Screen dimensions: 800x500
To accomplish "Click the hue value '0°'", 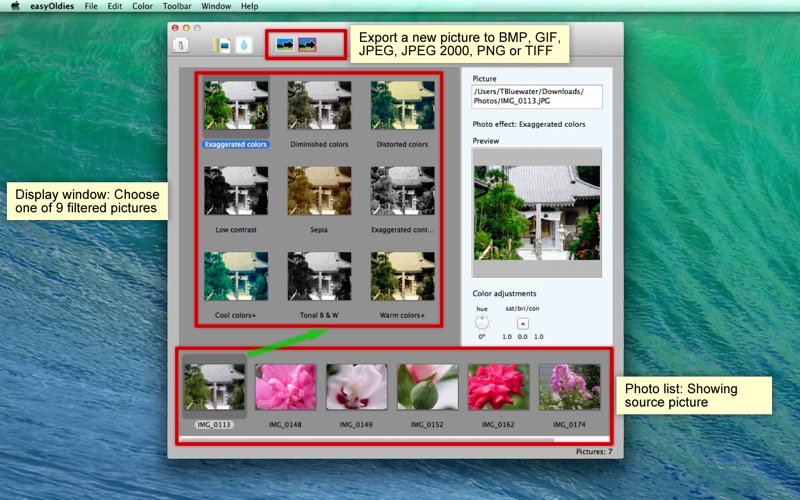I will coord(482,337).
